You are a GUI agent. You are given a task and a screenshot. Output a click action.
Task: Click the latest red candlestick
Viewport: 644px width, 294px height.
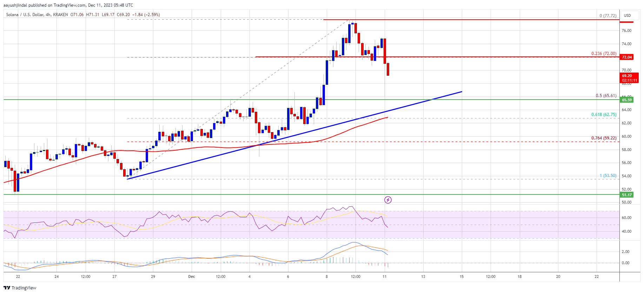[x=388, y=69]
